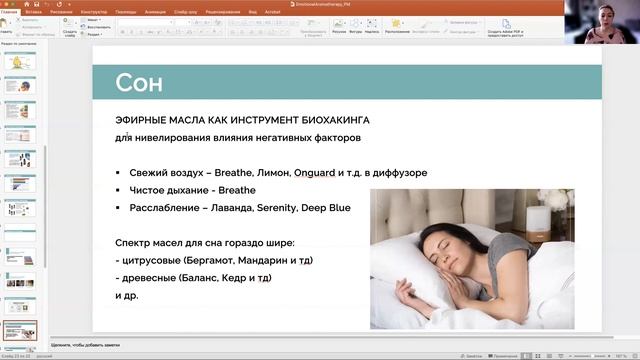
Task: Open the Переходы tab
Action: coord(126,12)
